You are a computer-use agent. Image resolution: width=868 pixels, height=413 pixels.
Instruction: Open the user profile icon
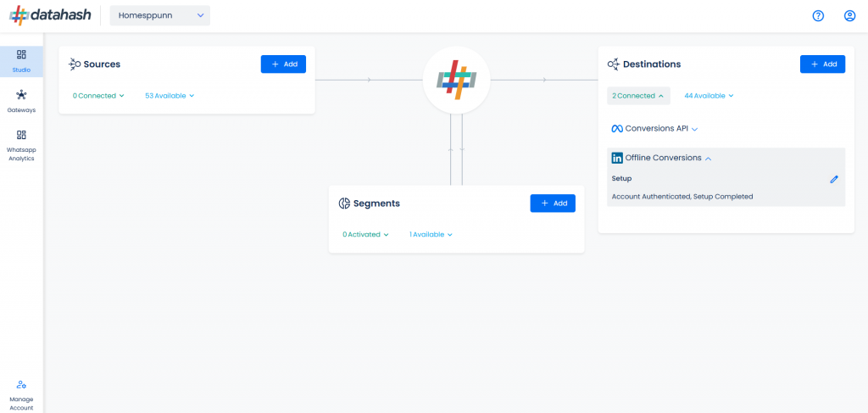point(849,16)
